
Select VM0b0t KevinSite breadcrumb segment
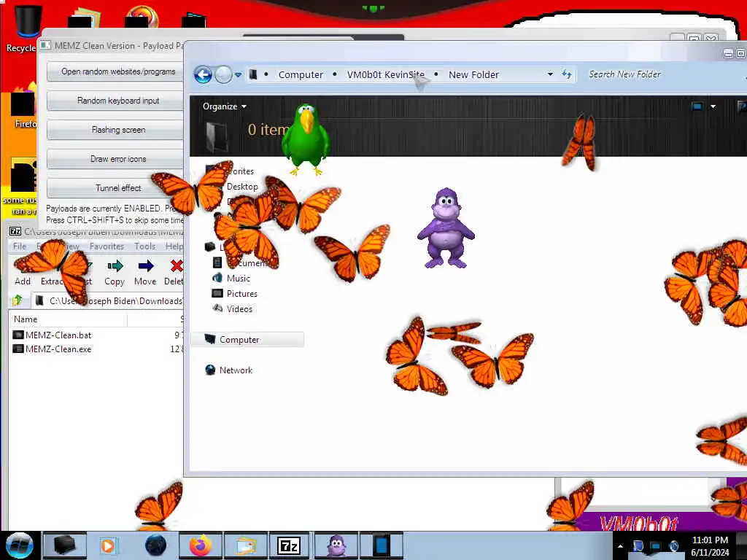(385, 75)
